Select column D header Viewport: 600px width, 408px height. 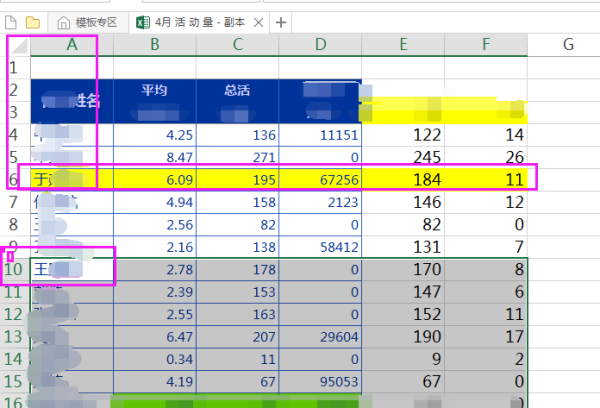pos(319,44)
